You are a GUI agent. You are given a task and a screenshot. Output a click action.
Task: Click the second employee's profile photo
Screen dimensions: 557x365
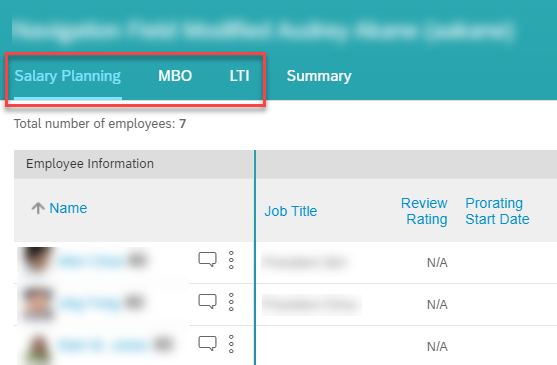click(x=37, y=303)
